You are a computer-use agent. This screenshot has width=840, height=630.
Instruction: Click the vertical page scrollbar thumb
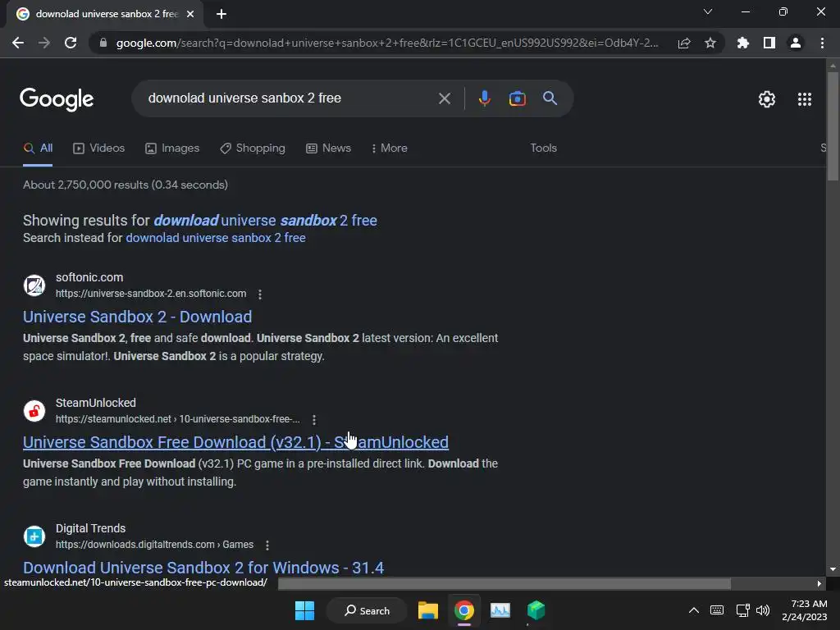[x=833, y=126]
